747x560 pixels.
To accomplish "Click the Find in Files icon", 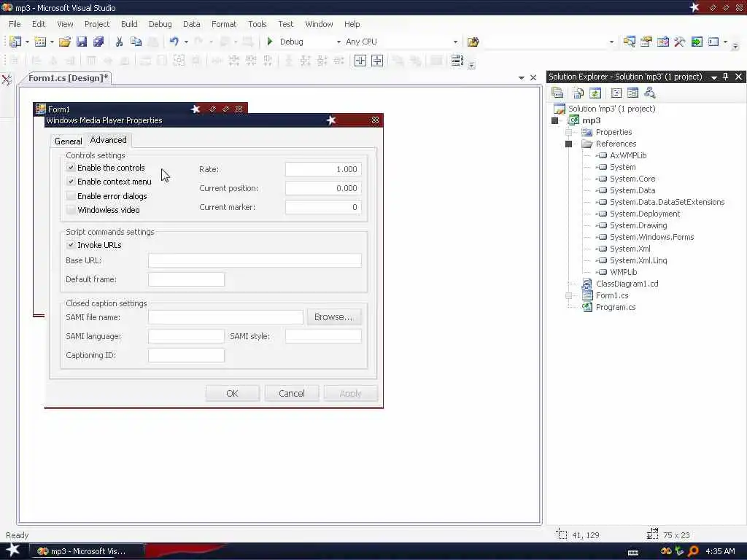I will (x=473, y=42).
